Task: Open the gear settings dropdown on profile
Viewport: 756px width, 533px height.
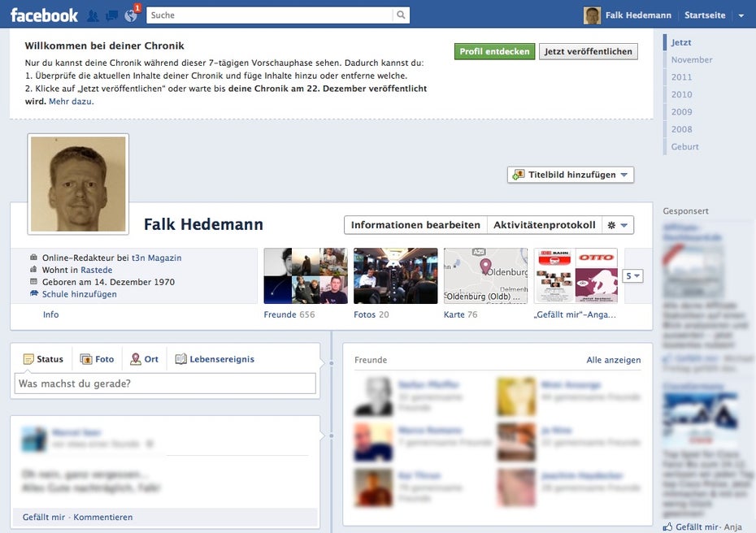Action: [x=618, y=225]
